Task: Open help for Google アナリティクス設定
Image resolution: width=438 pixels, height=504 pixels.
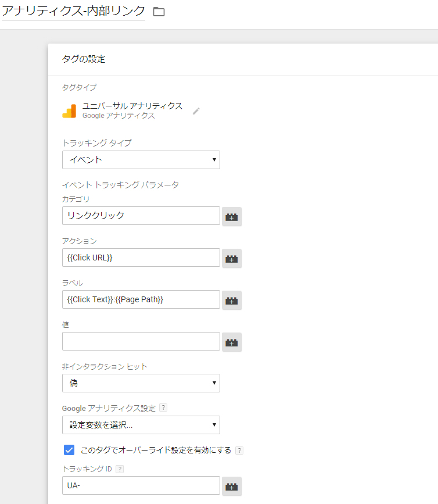Action: click(x=163, y=408)
